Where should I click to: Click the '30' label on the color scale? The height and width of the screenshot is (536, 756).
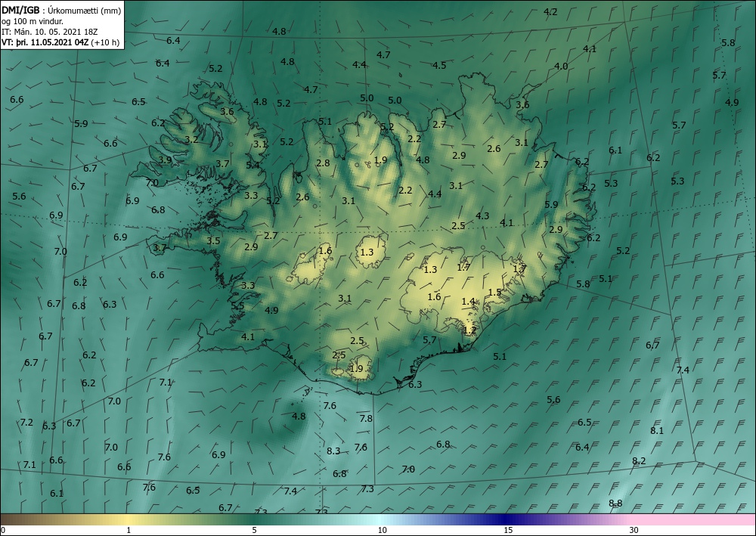634,530
